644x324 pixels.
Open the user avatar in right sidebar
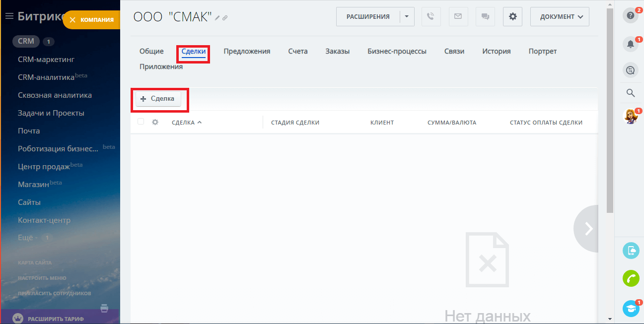click(x=631, y=116)
